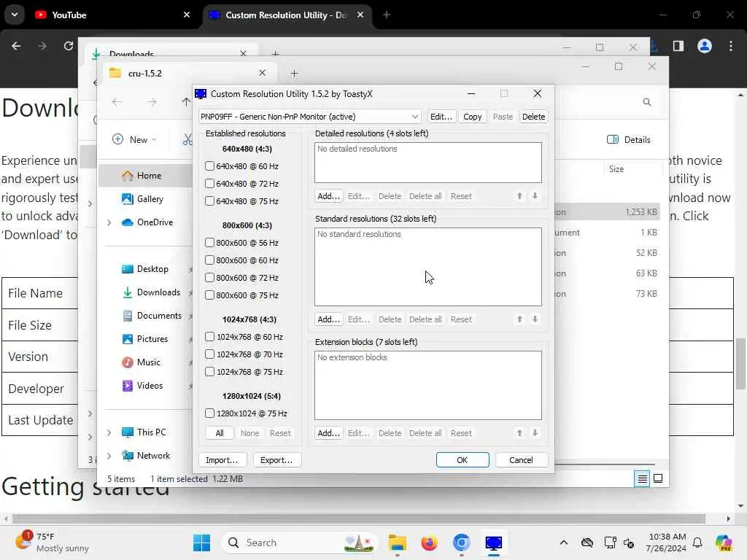Open the Import dialog
This screenshot has height=560, width=747.
[222, 460]
